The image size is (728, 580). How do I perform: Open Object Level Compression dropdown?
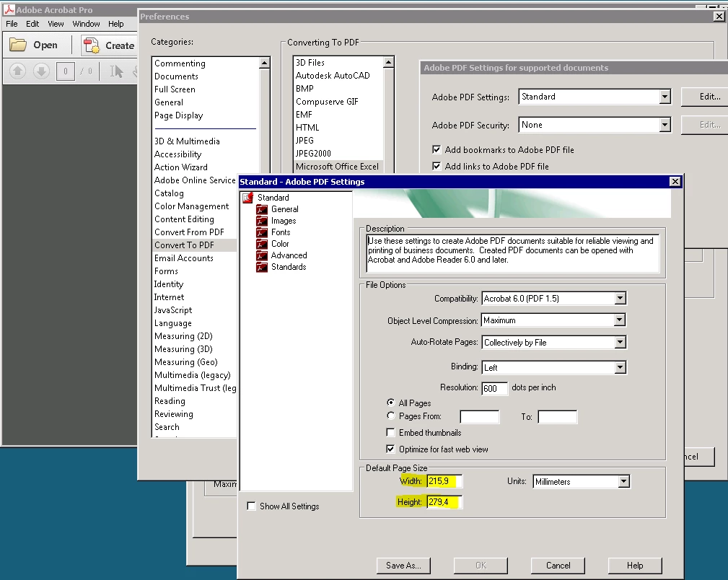tap(619, 320)
